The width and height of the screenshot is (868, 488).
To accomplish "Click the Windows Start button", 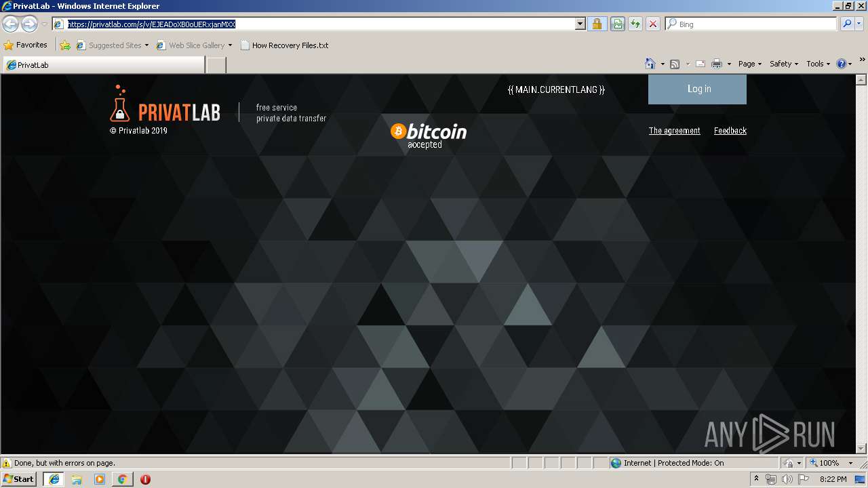I will point(19,479).
